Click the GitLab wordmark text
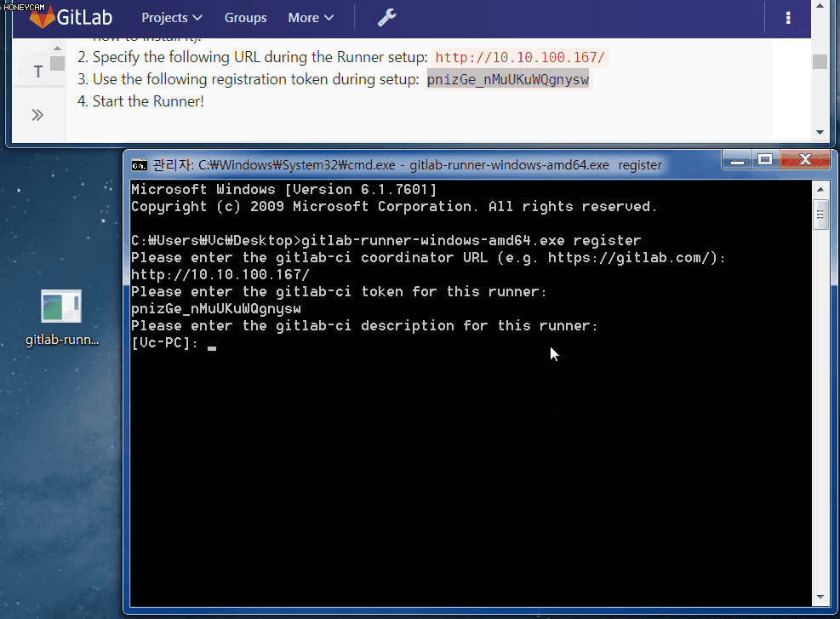Viewport: 840px width, 619px height. tap(84, 17)
